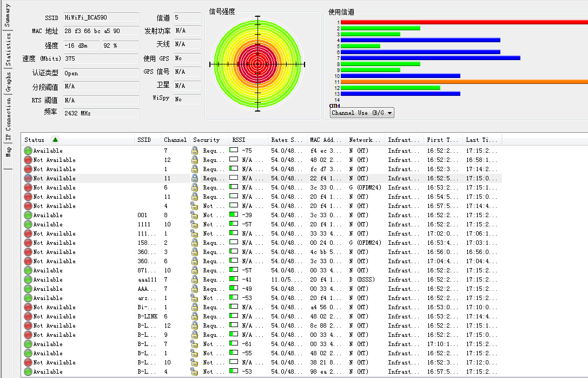Click the signal strength radar center
Screen dimensions: 588x378
pos(257,64)
